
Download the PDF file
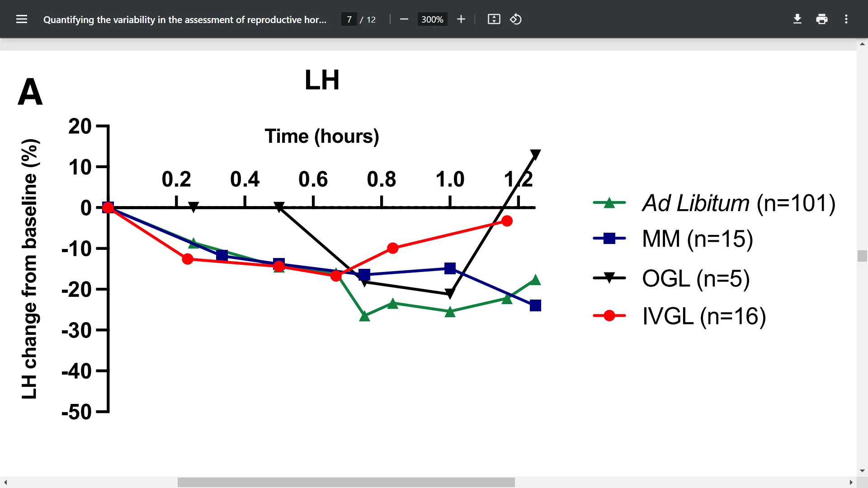[x=797, y=19]
